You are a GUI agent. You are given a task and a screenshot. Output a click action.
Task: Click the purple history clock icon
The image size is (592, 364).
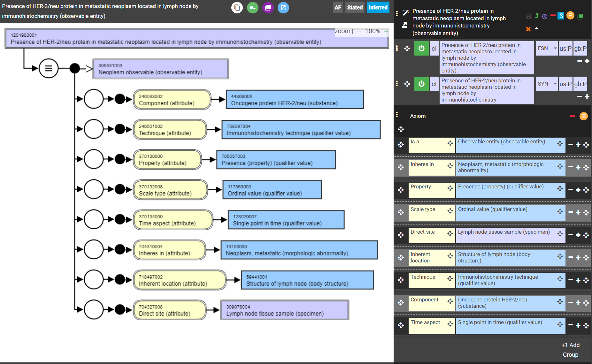(545, 16)
